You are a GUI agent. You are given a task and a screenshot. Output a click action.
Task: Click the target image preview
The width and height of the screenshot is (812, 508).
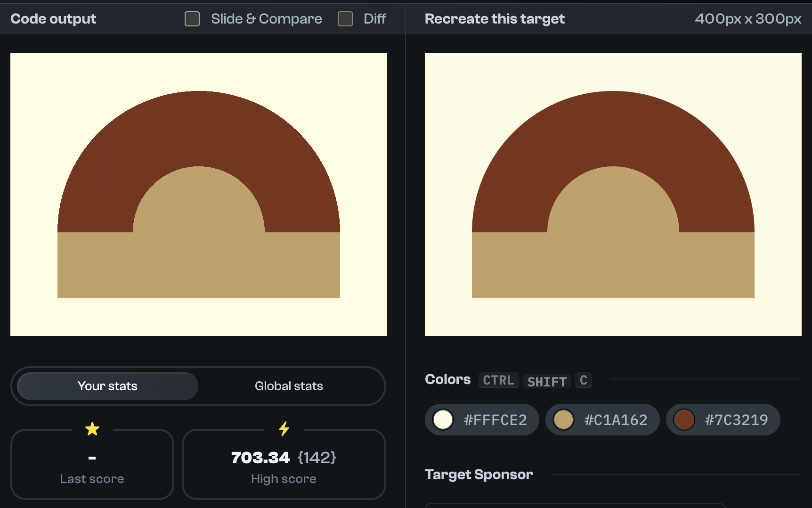[613, 194]
